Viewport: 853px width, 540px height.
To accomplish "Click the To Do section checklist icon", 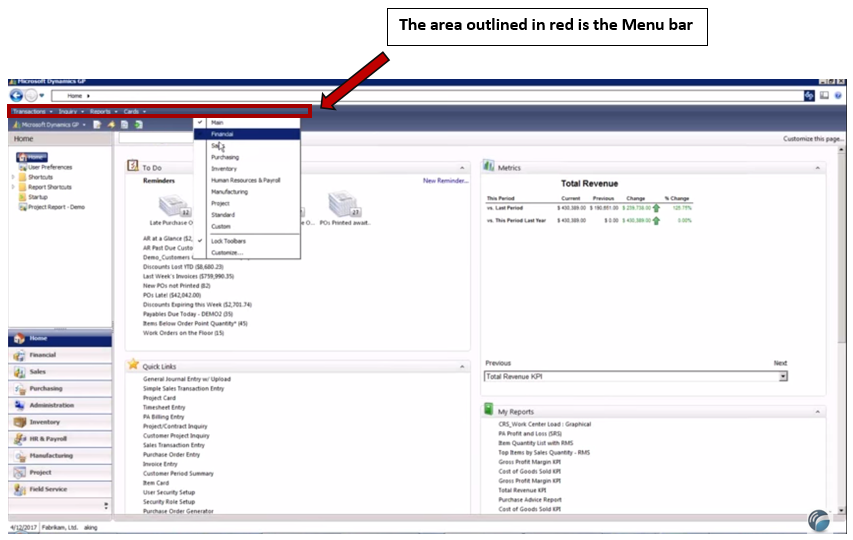I will click(133, 166).
